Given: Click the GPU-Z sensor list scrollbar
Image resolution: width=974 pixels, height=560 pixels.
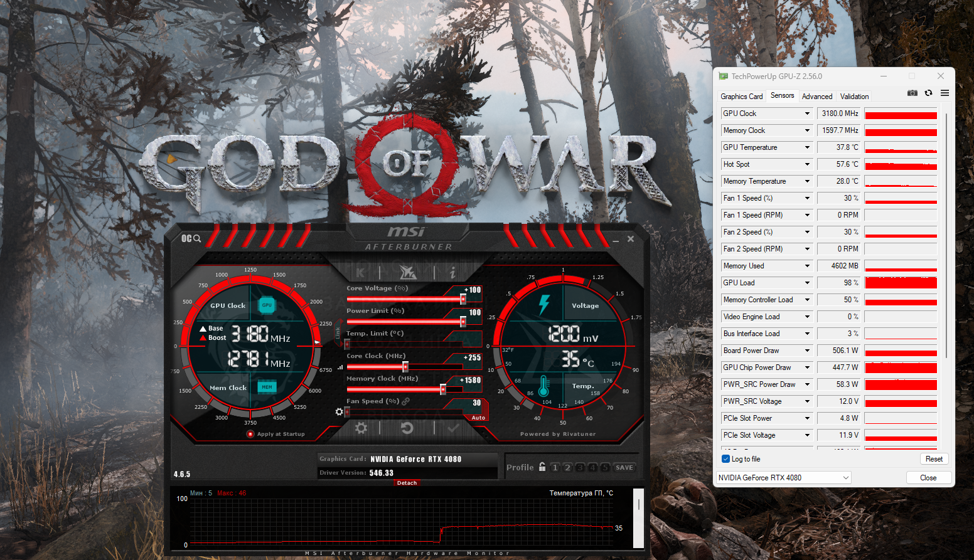Looking at the screenshot, I should 946,236.
